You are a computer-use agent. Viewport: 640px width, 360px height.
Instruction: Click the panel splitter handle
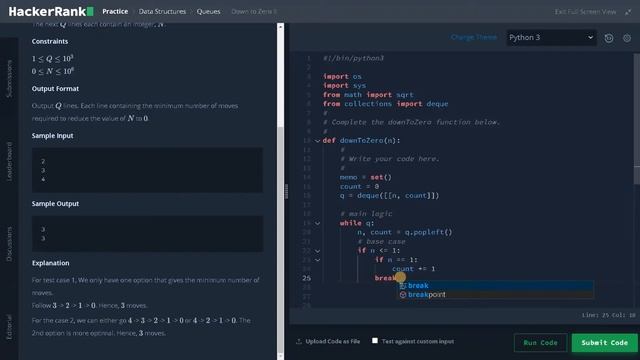pyautogui.click(x=287, y=191)
